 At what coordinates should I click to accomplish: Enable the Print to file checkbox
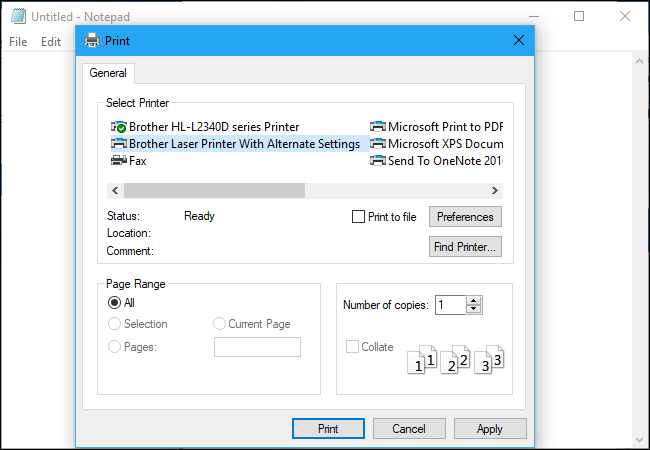[359, 217]
